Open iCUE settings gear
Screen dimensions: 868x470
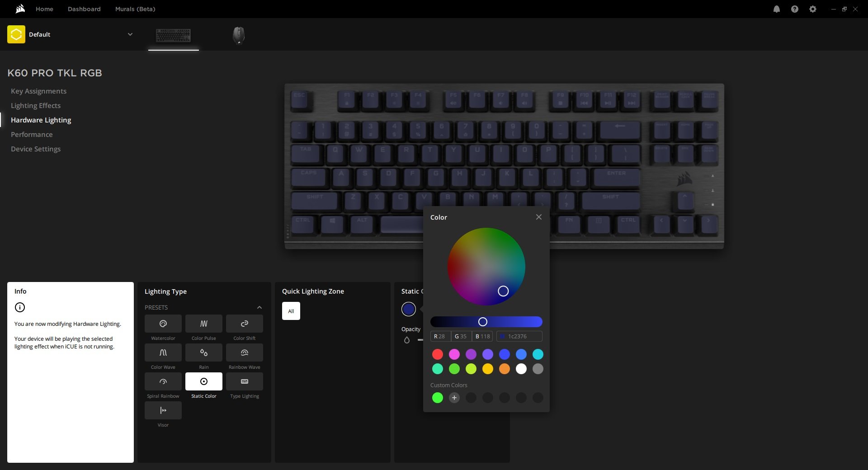pos(813,9)
